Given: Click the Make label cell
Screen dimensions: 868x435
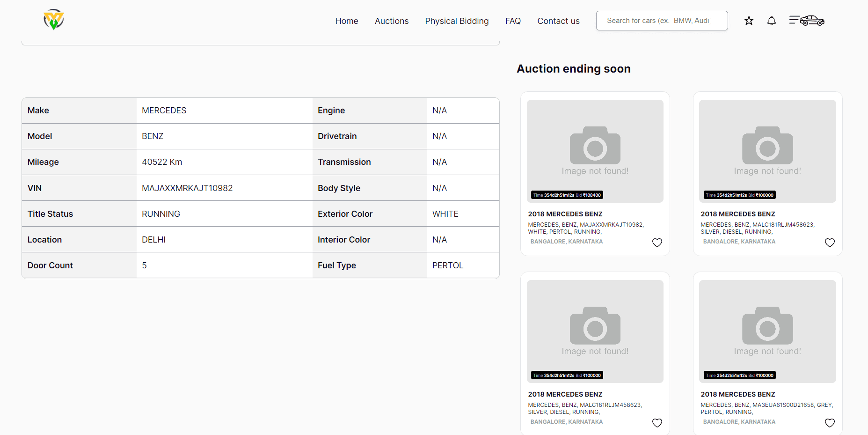Looking at the screenshot, I should coord(79,111).
